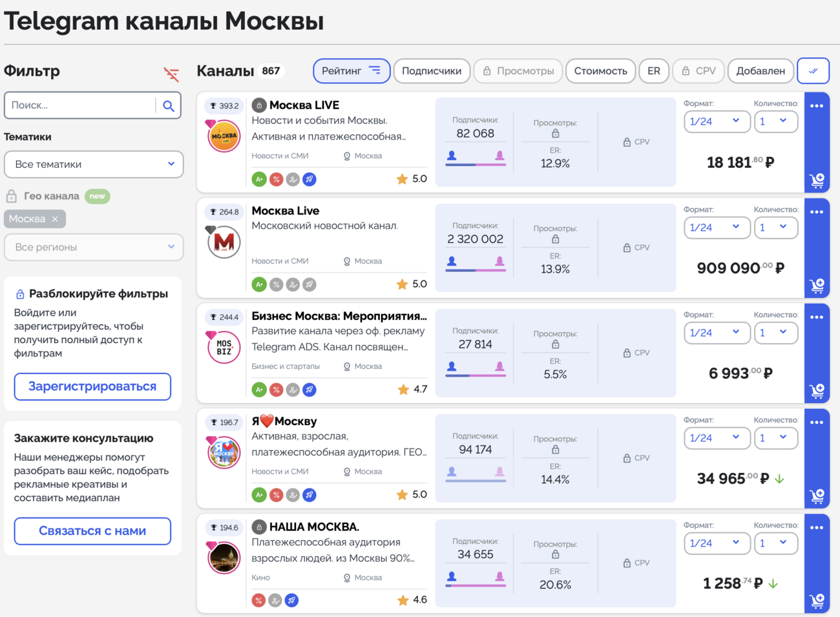Open the НАША МОСКВА channel avatar
Image resolution: width=840 pixels, height=617 pixels.
[224, 557]
